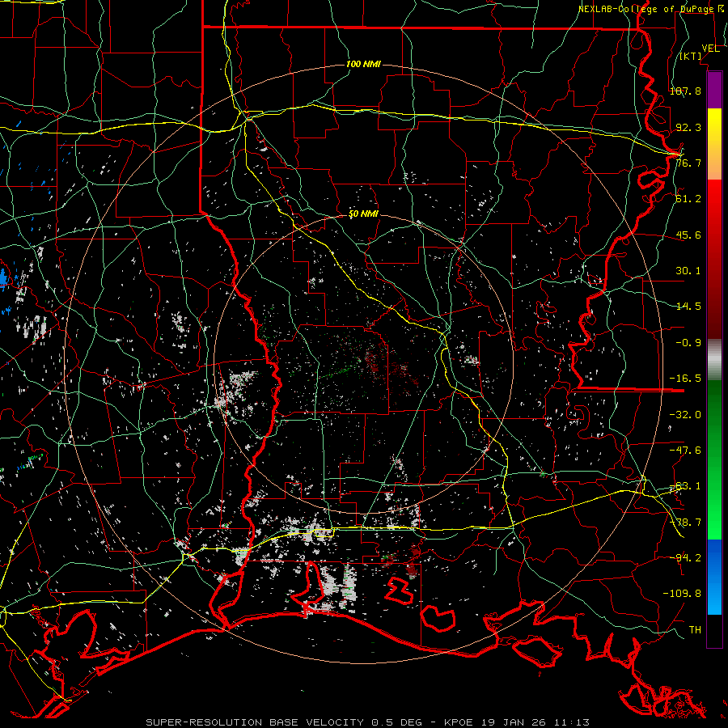The width and height of the screenshot is (728, 728).
Task: Click the Super-Resolution Base Velocity KPOE caption
Action: tap(368, 722)
